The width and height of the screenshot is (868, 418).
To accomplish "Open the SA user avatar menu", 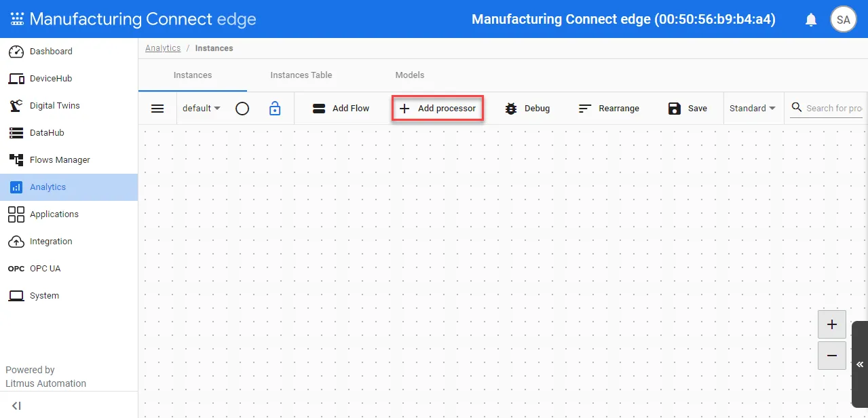I will point(843,20).
